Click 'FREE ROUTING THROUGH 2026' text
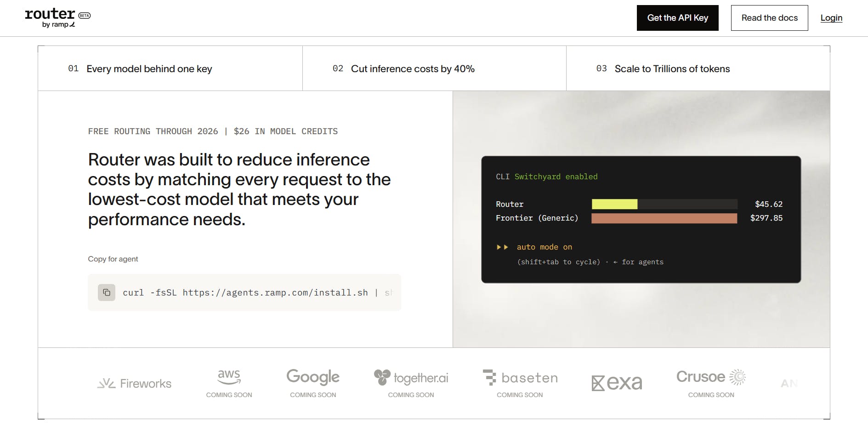This screenshot has height=432, width=868. [153, 131]
